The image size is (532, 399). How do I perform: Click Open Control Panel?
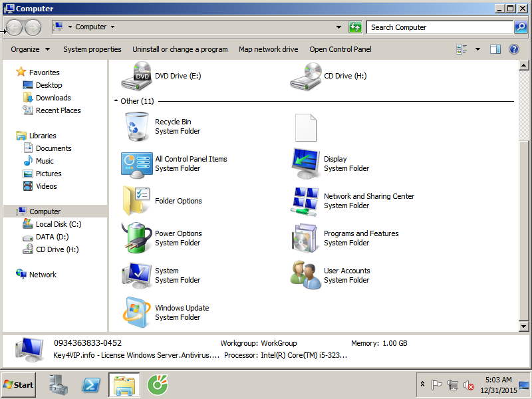tap(340, 49)
